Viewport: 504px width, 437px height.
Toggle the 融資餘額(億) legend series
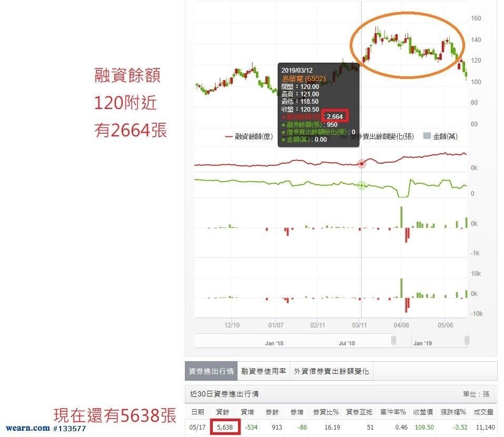click(249, 136)
